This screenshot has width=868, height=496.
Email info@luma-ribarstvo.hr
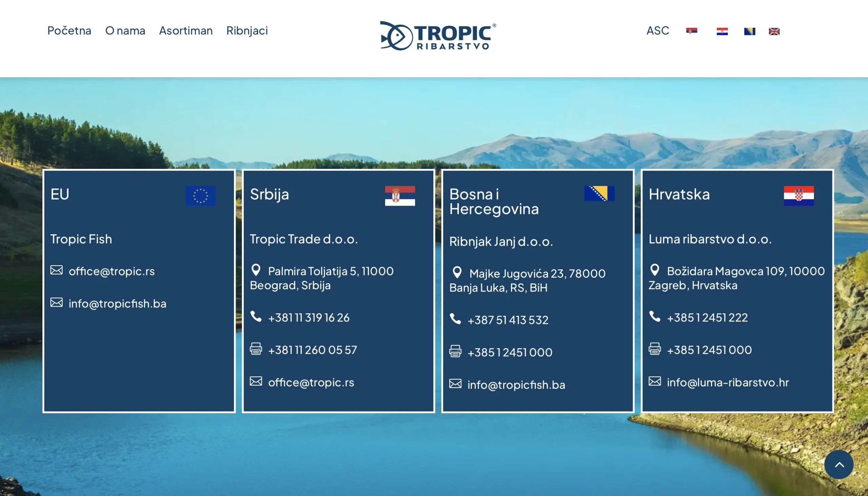pos(728,382)
